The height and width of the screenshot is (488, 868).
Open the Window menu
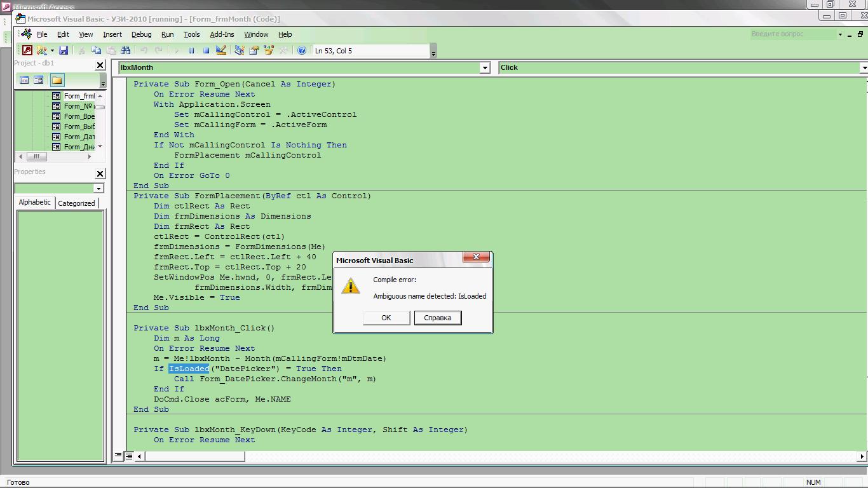click(257, 34)
